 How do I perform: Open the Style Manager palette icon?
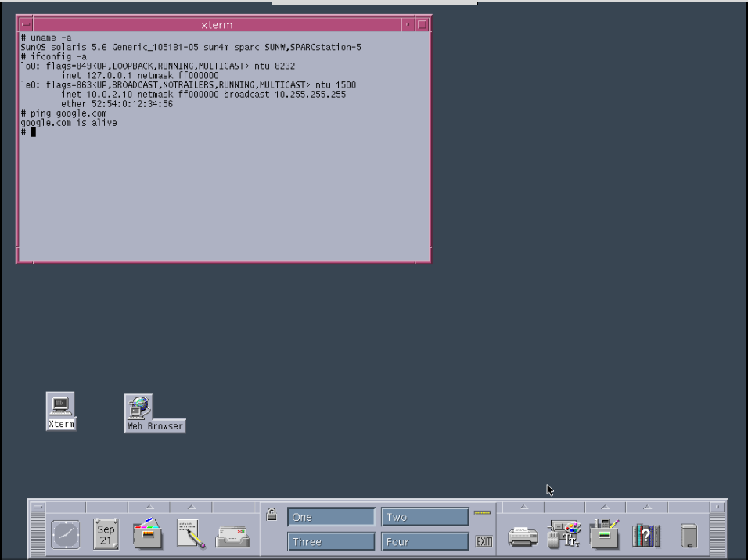click(x=564, y=534)
